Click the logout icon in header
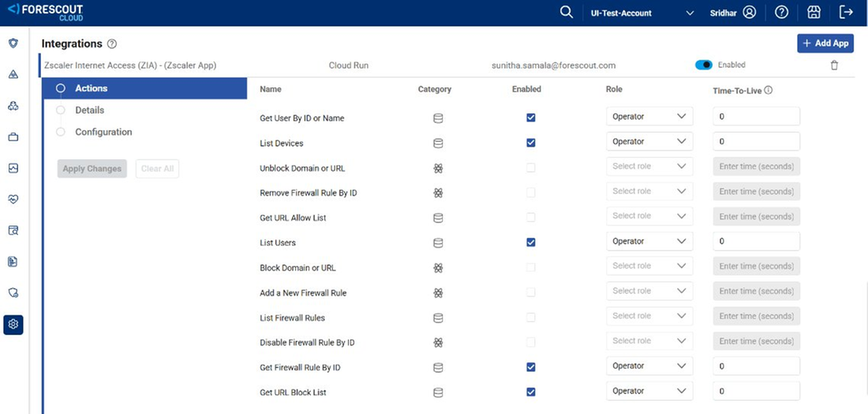The width and height of the screenshot is (868, 414). click(x=846, y=12)
